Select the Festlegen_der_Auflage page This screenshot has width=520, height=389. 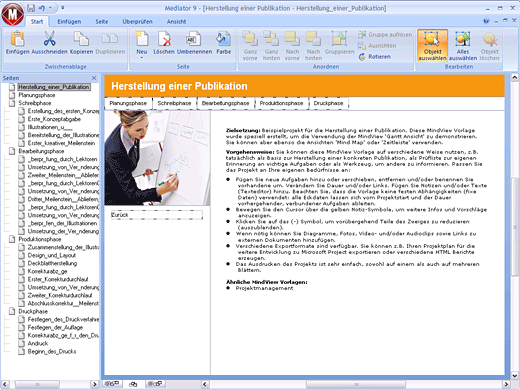55,327
